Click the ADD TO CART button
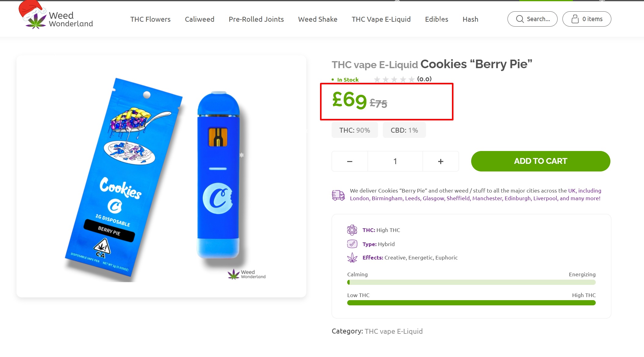Image resolution: width=644 pixels, height=357 pixels. (540, 161)
